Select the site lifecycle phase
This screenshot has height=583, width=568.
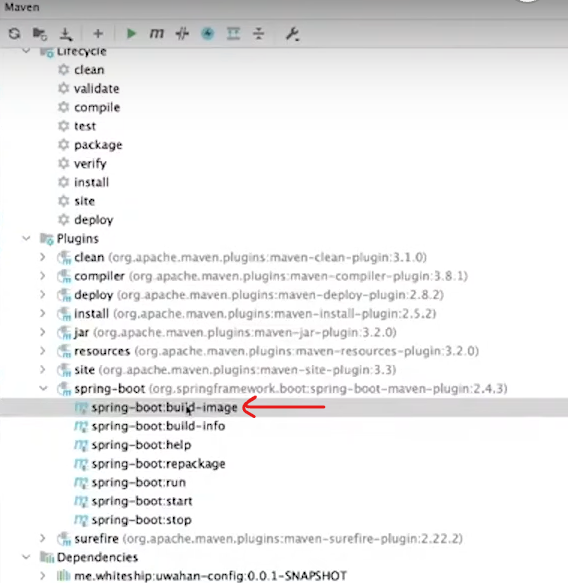(x=84, y=201)
